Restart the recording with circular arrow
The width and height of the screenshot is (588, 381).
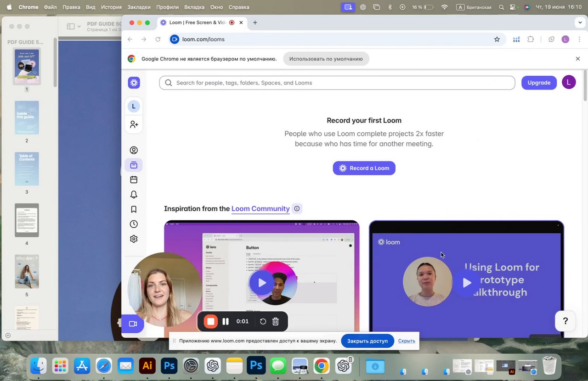pyautogui.click(x=263, y=321)
